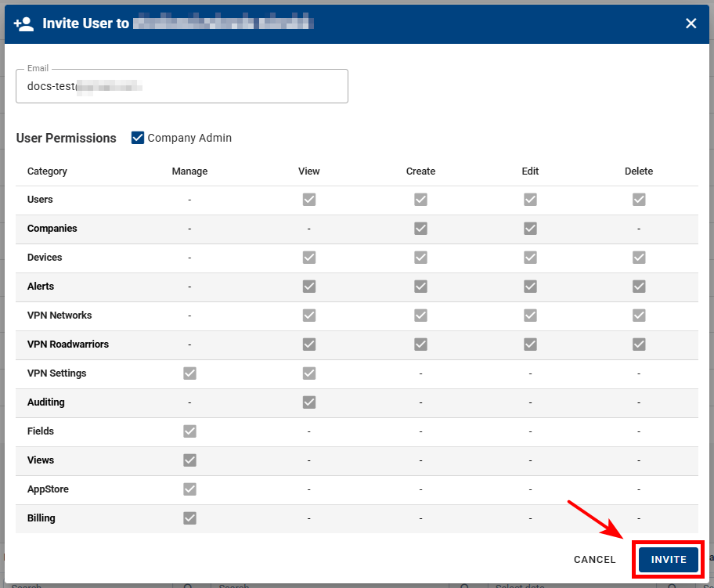The image size is (714, 588).
Task: Click the Email input field
Action: (x=182, y=86)
